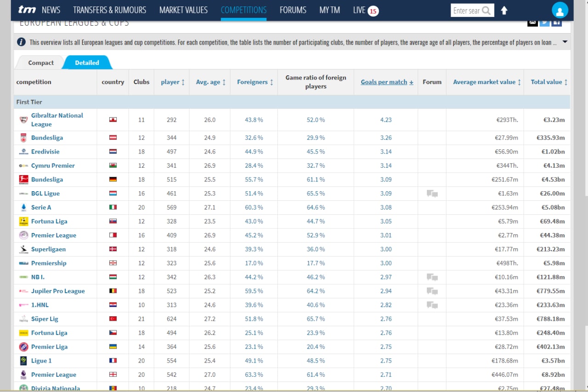Open the Transfermarkt tm logo home
Screen dimensions: 588x392
tap(27, 10)
